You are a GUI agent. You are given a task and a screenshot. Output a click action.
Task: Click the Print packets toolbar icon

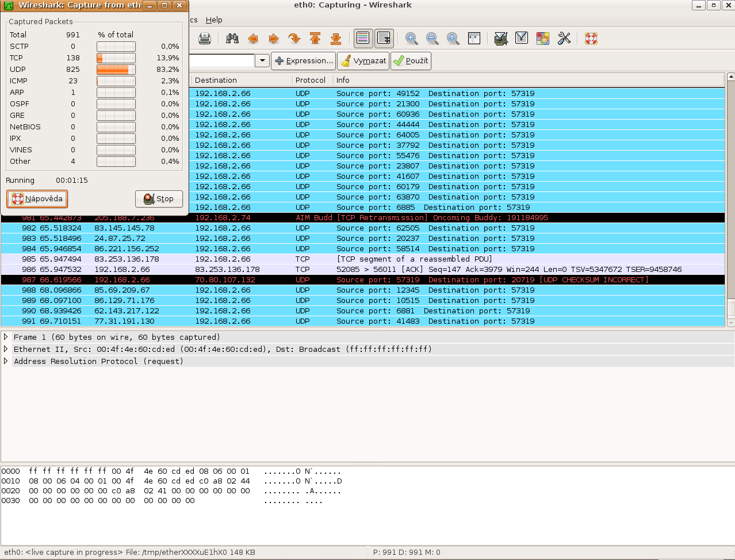point(205,39)
